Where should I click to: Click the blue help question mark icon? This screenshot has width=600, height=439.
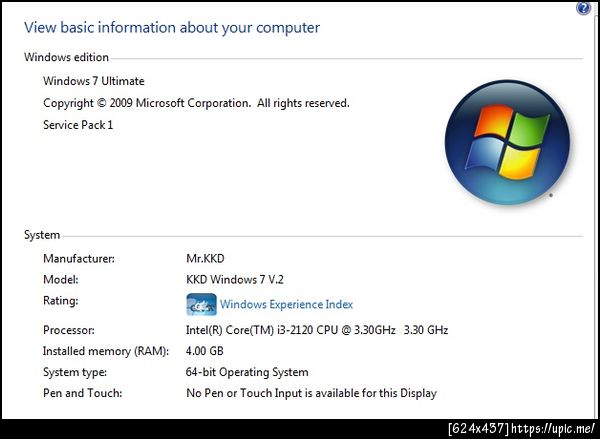tap(583, 8)
